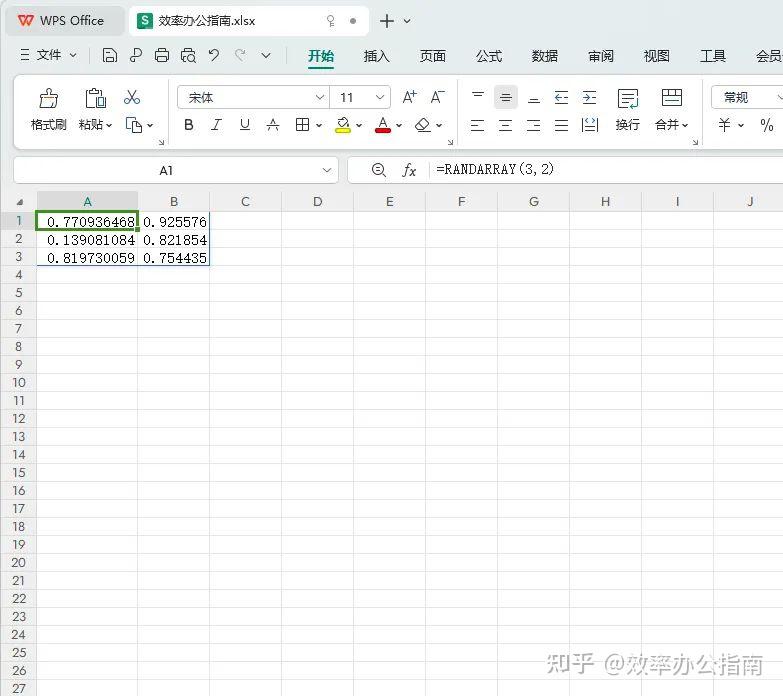Click the zoom magnifier in formula bar

pos(379,170)
